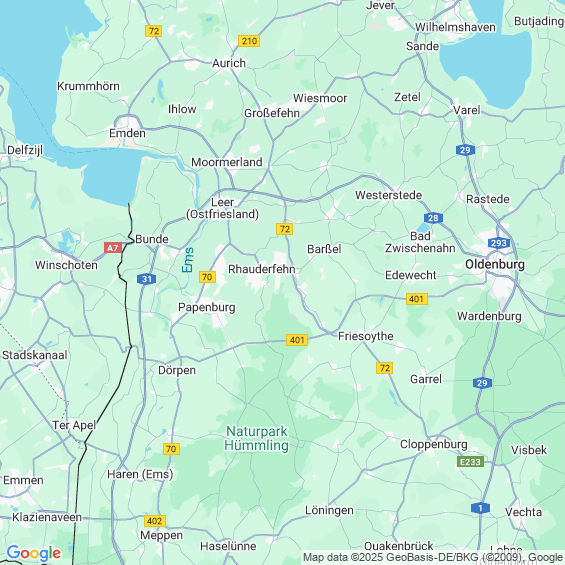Click the Ems river label
Image resolution: width=565 pixels, height=565 pixels.
(188, 260)
